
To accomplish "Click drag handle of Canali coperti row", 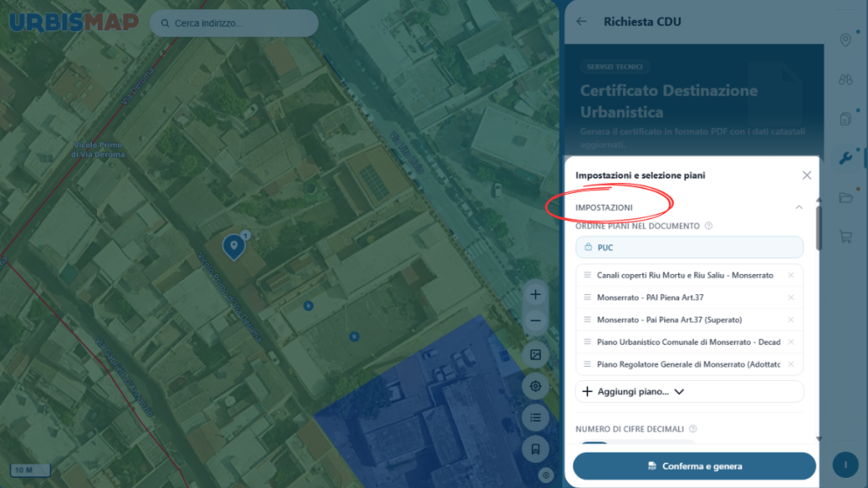I will pyautogui.click(x=587, y=276).
